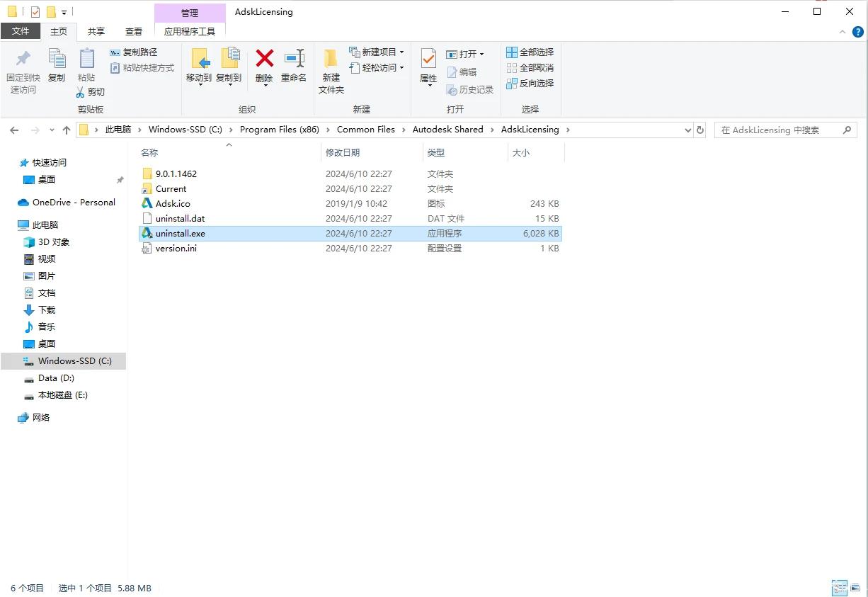Viewport: 868px width, 597px height.
Task: Click Select All in ribbon
Action: [530, 52]
